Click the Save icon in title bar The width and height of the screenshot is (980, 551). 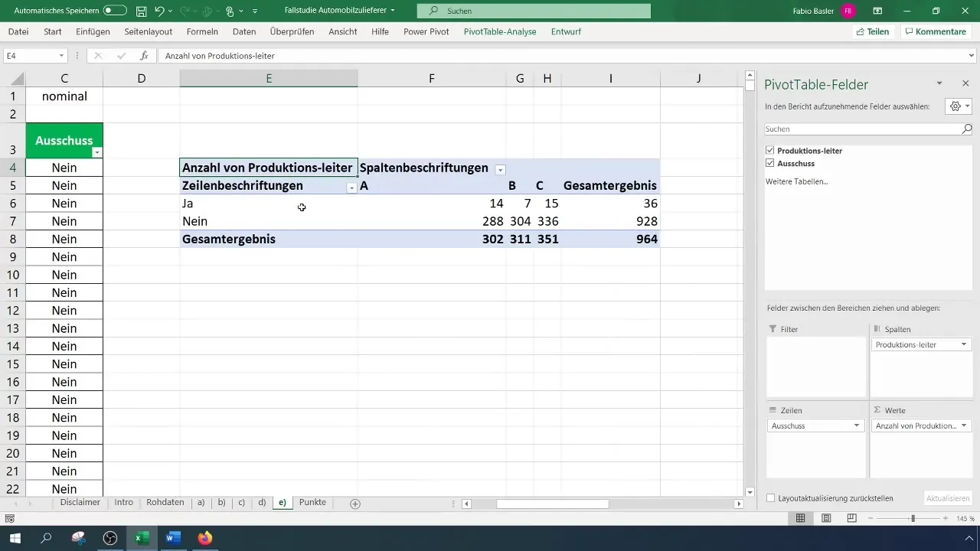[142, 11]
